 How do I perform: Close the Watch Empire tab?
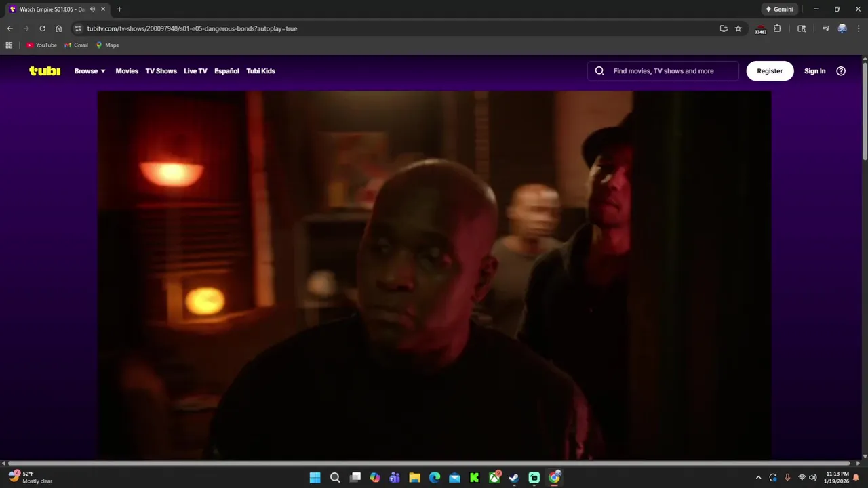click(103, 9)
